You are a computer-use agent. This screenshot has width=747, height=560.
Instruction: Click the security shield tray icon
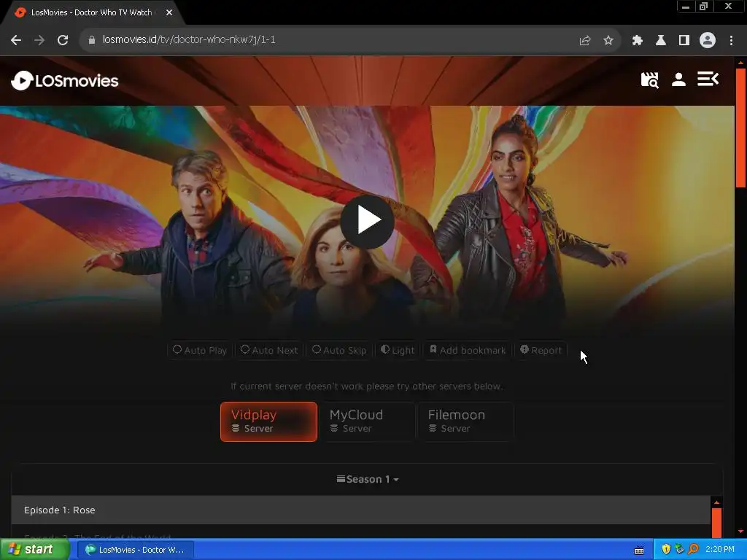(666, 550)
